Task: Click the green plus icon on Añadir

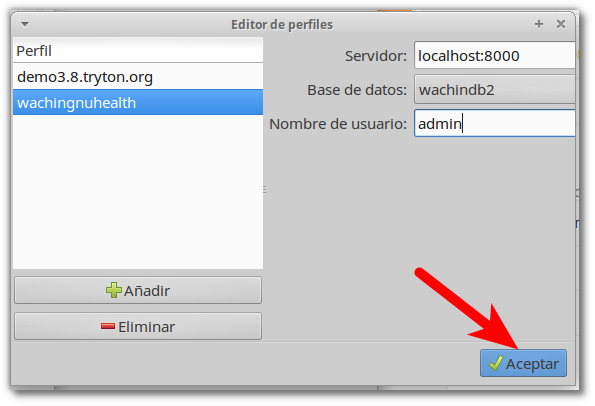Action: [113, 290]
